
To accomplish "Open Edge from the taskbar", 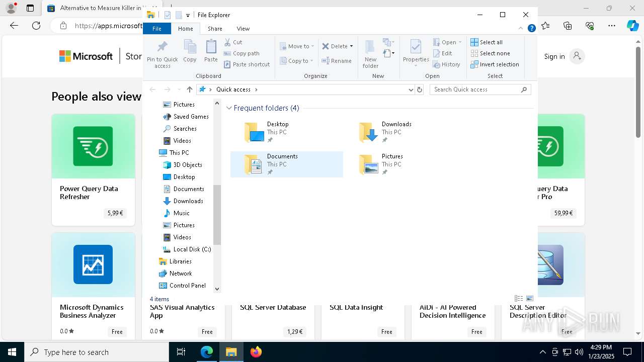I will click(207, 352).
